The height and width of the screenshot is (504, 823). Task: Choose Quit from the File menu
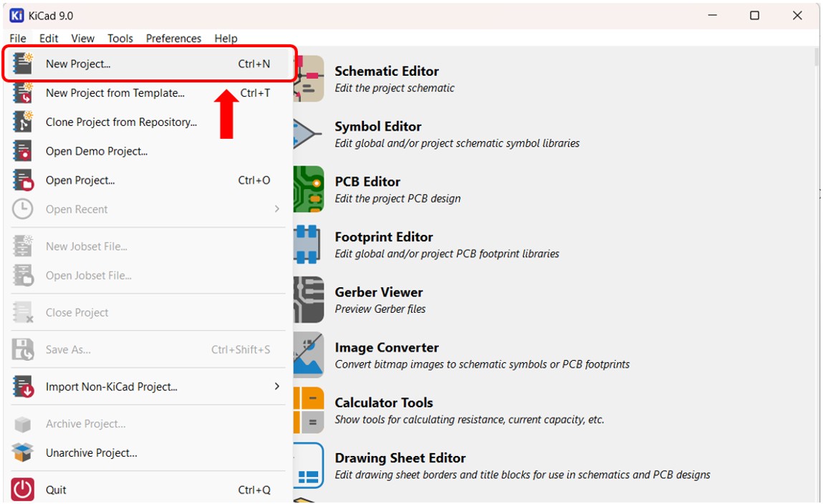click(148, 490)
